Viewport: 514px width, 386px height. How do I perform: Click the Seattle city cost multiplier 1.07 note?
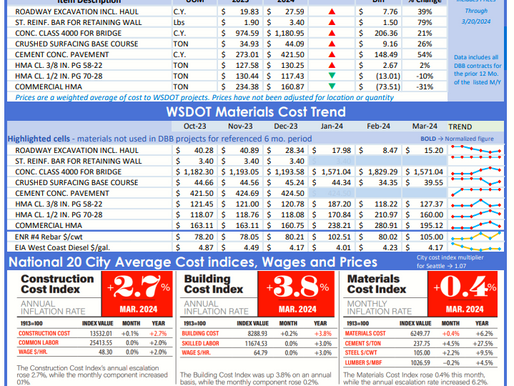pos(450,262)
